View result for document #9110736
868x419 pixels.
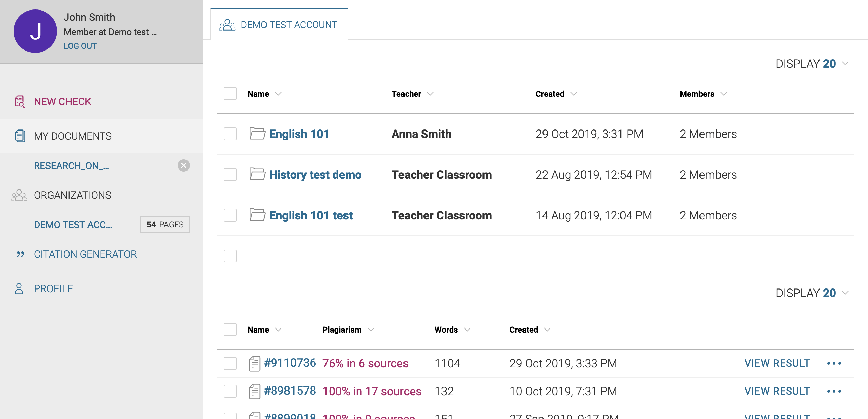tap(777, 363)
